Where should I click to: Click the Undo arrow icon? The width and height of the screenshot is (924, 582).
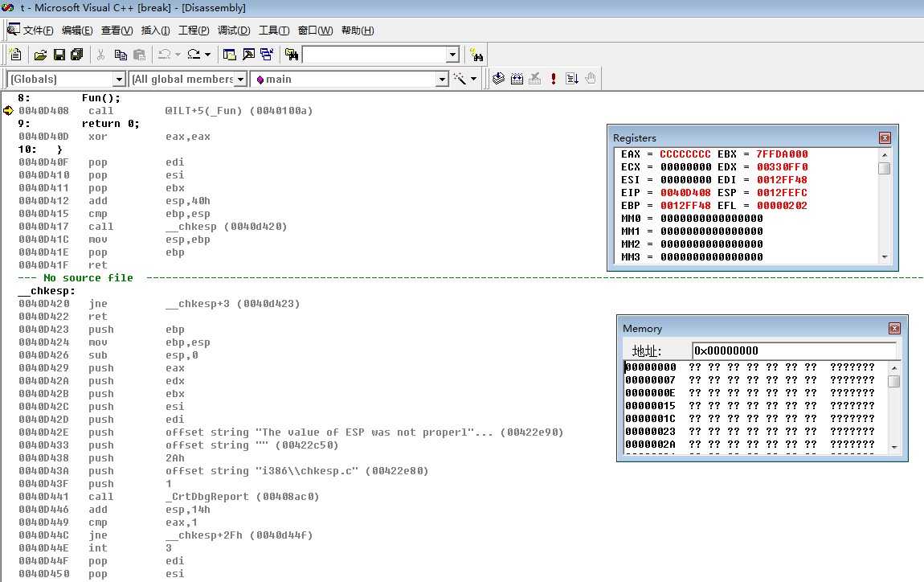point(165,55)
